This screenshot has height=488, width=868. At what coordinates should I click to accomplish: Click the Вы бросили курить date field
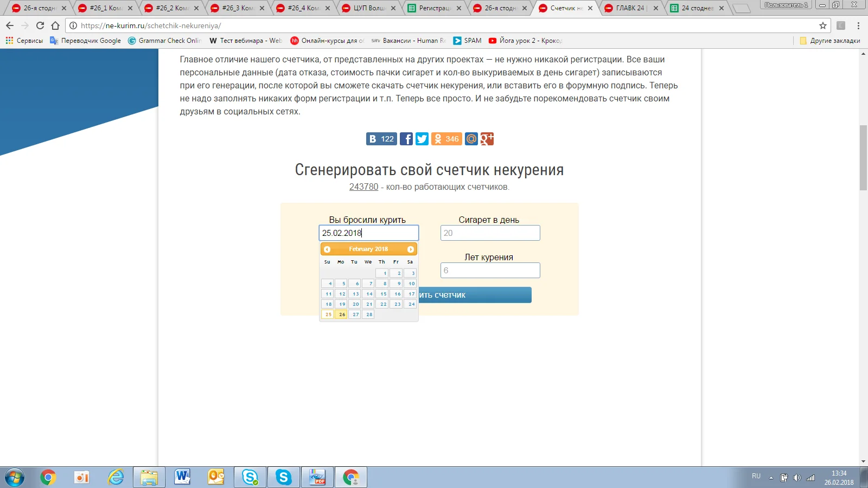coord(369,233)
